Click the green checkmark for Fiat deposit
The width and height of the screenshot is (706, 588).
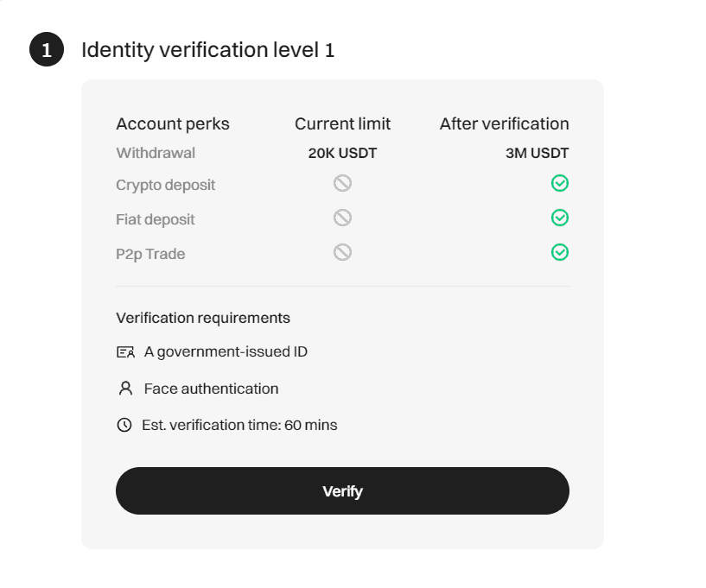tap(560, 218)
